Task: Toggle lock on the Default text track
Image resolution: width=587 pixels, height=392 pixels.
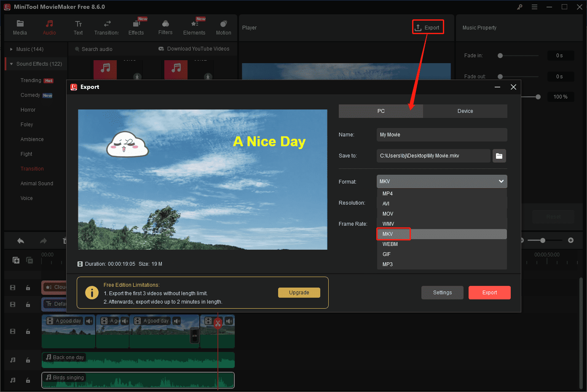Action: (28, 304)
